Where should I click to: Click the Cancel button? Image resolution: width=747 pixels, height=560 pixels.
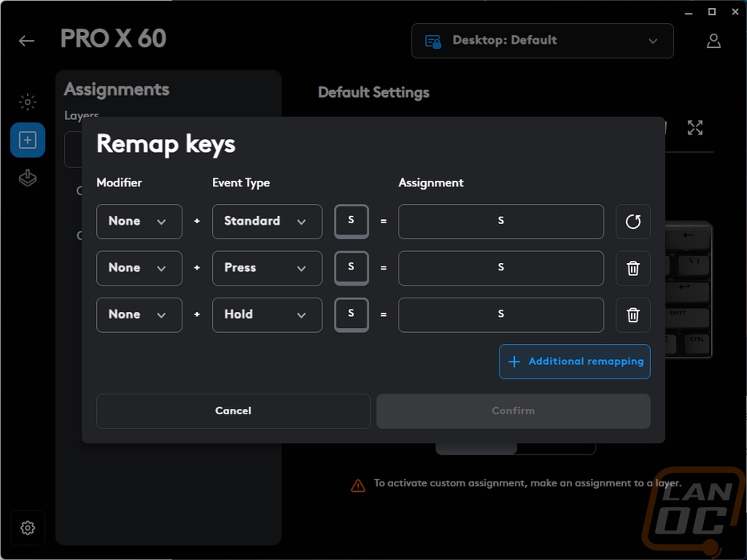(x=233, y=411)
